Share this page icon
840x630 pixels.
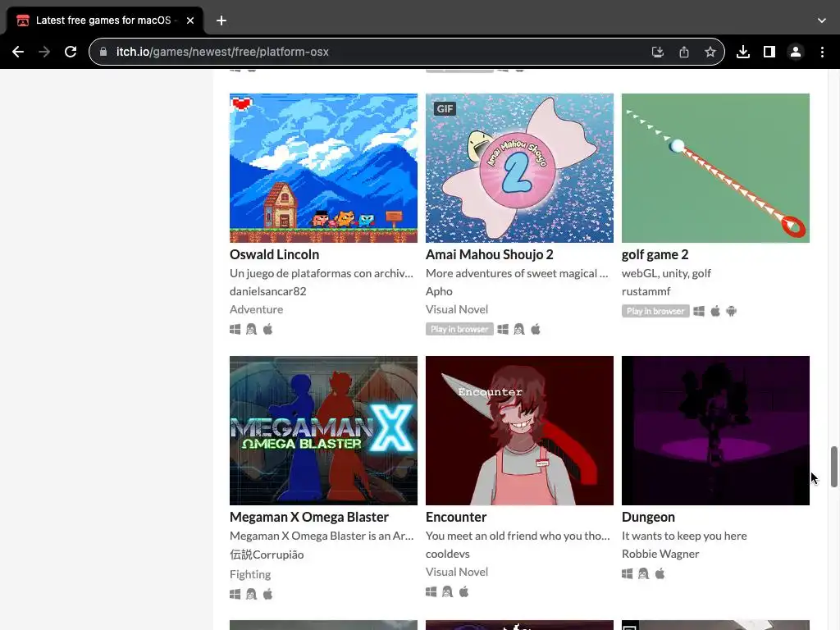pyautogui.click(x=683, y=52)
